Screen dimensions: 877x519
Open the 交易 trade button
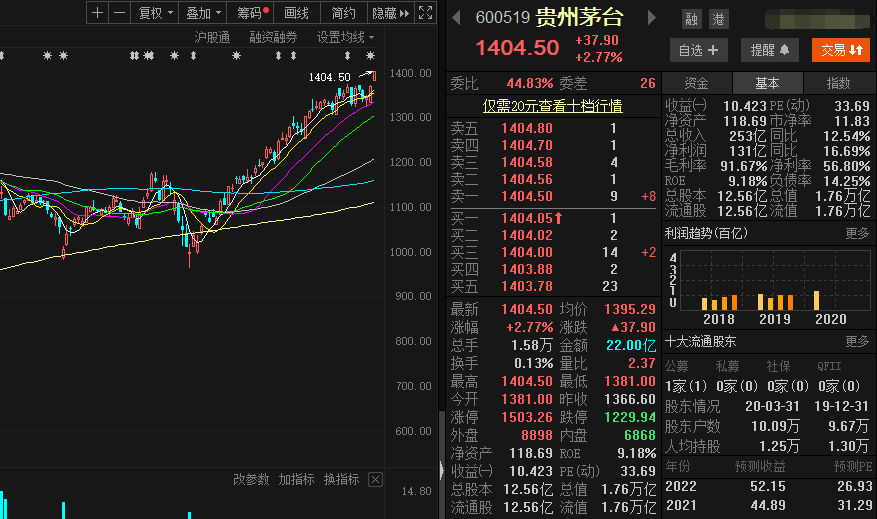coord(842,50)
